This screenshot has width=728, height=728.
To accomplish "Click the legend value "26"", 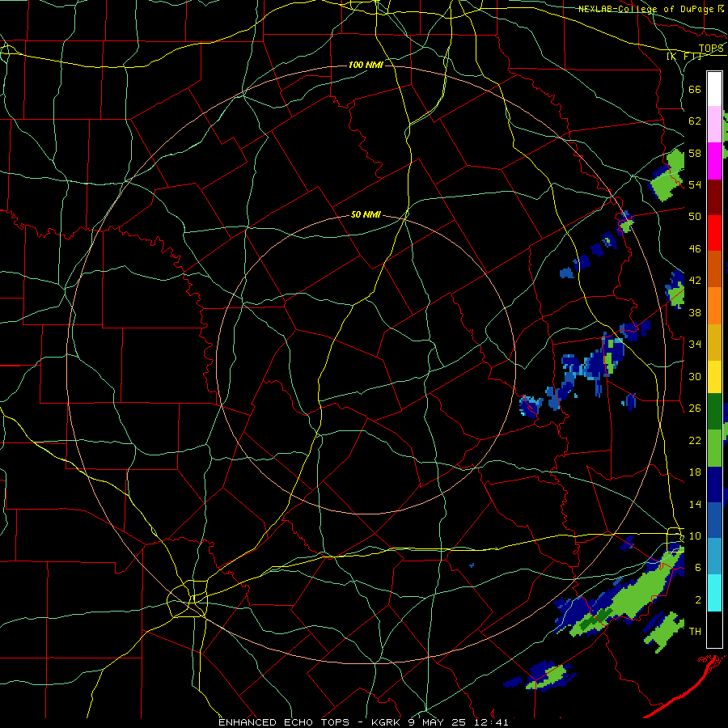I will click(x=695, y=408).
